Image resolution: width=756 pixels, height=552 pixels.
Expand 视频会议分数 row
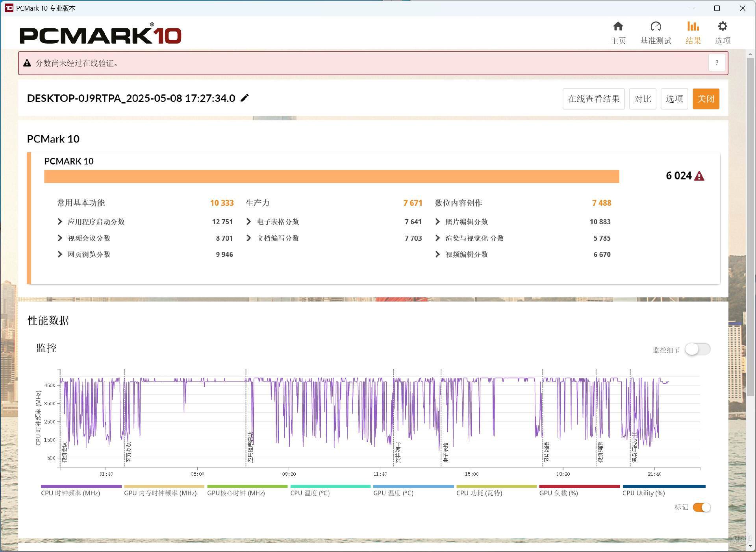60,238
